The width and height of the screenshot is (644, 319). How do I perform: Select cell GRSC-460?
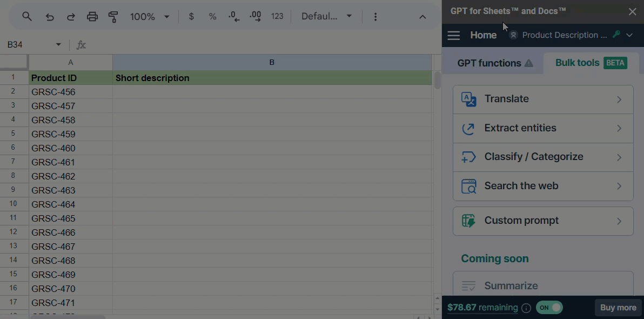click(x=71, y=148)
